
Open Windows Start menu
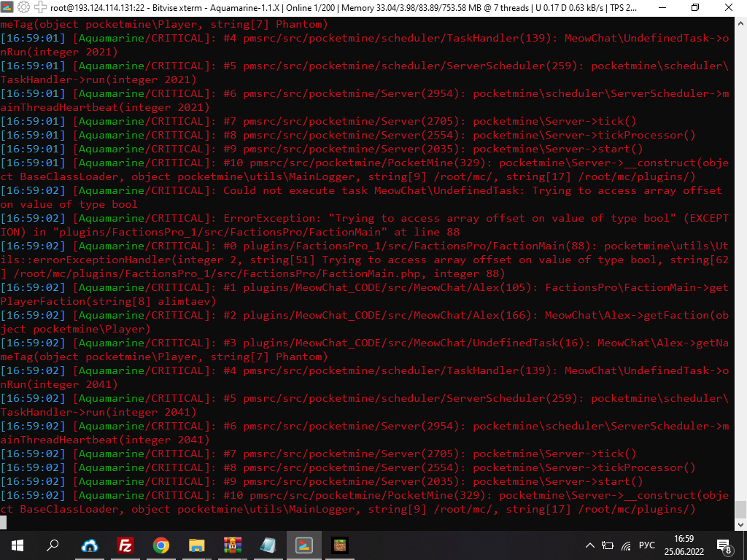[x=18, y=545]
